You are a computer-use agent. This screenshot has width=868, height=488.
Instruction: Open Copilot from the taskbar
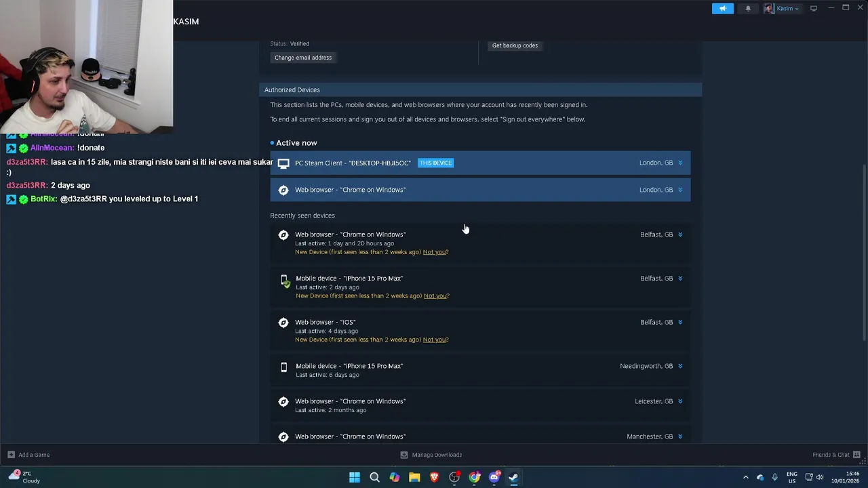pos(394,477)
